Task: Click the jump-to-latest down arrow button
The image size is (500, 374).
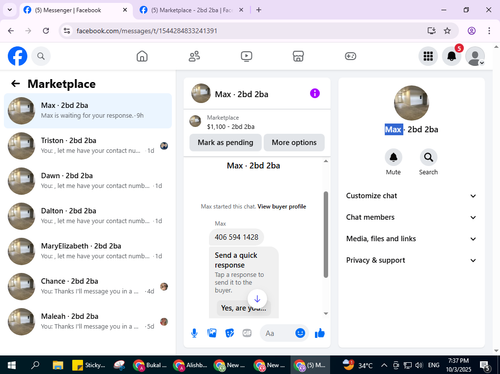Action: (257, 299)
